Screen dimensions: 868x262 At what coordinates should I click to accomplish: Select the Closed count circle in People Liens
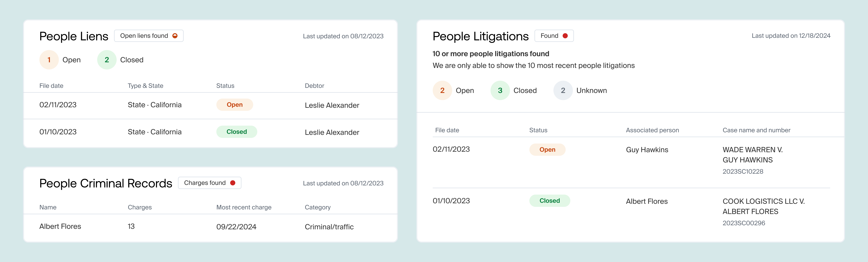107,60
